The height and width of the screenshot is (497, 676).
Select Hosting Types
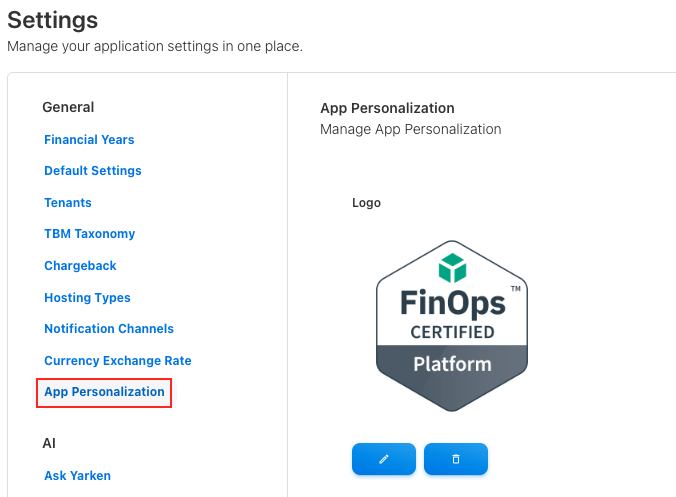(x=87, y=298)
